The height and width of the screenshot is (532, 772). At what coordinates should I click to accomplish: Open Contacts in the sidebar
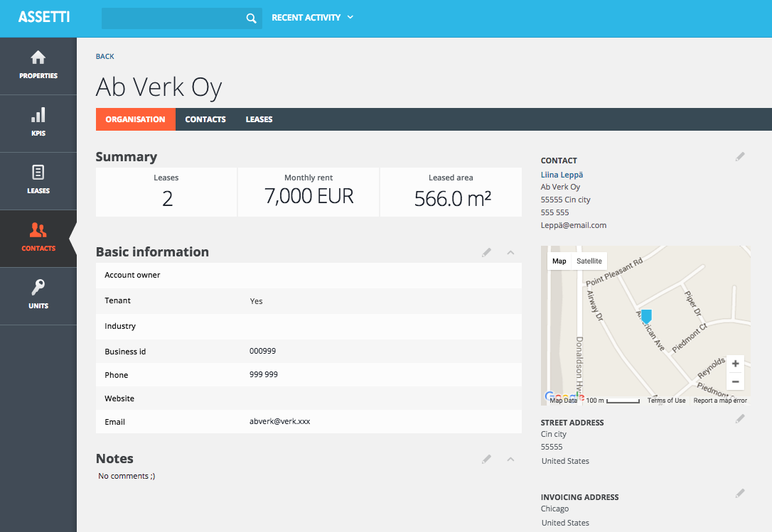[x=38, y=239]
